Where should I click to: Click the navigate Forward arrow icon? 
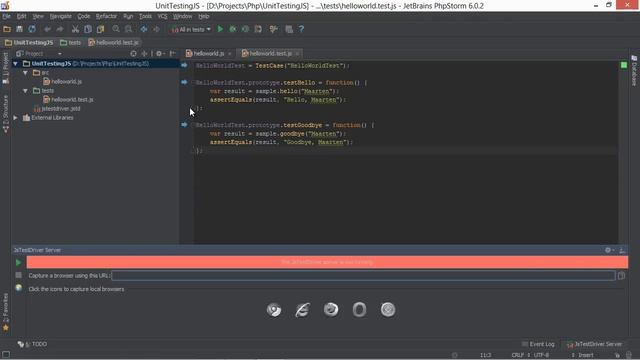(x=156, y=29)
